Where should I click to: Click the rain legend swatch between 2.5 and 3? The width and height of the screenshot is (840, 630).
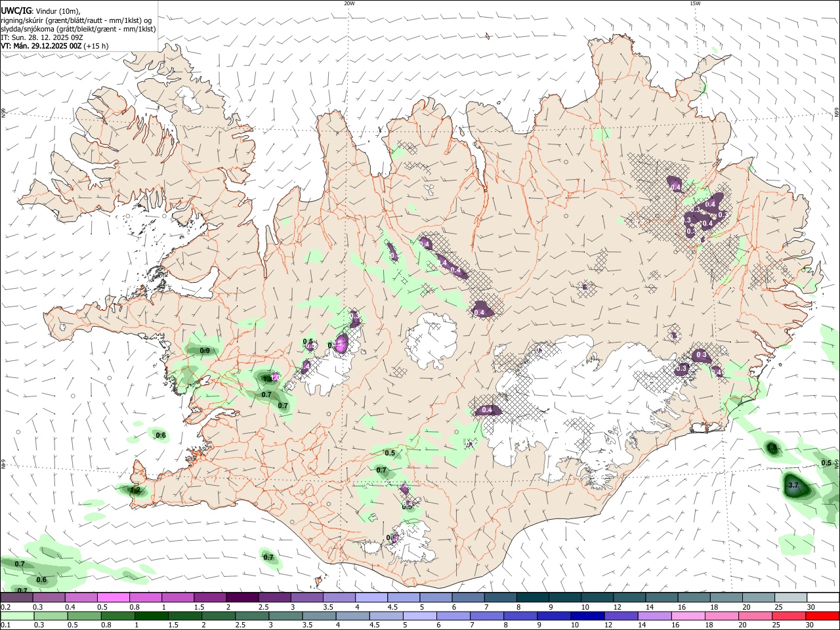point(252,616)
